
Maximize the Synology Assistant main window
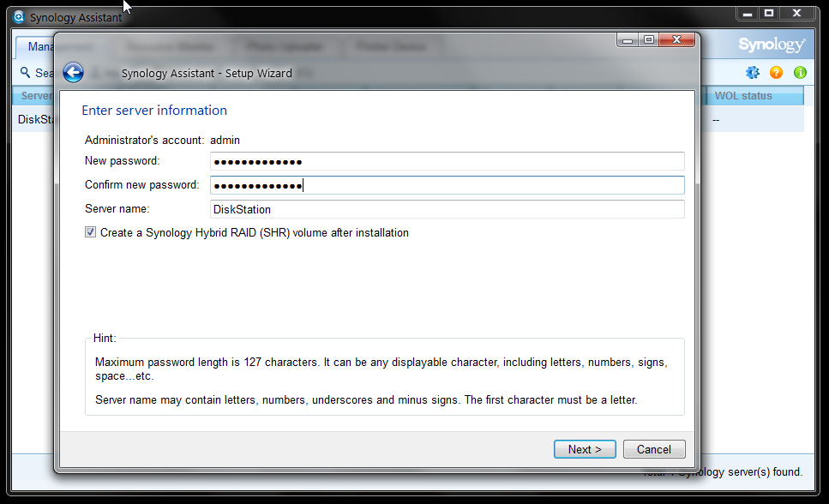[x=769, y=13]
